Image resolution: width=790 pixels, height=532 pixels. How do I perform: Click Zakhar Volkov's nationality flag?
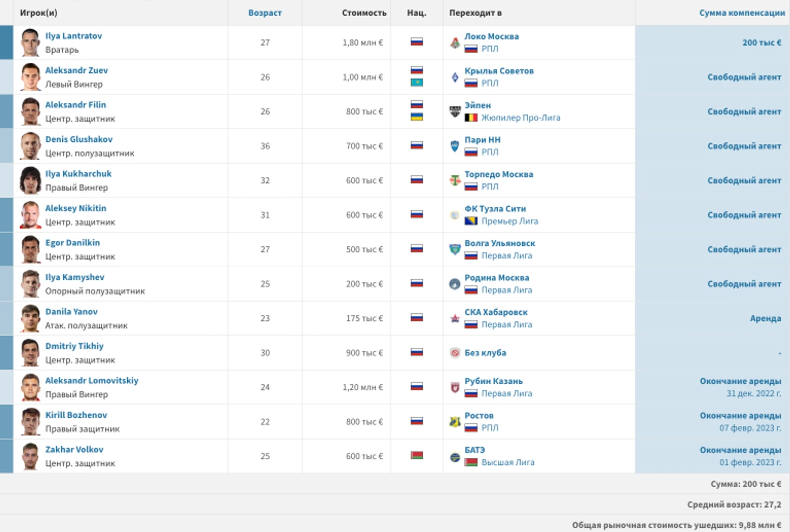417,456
